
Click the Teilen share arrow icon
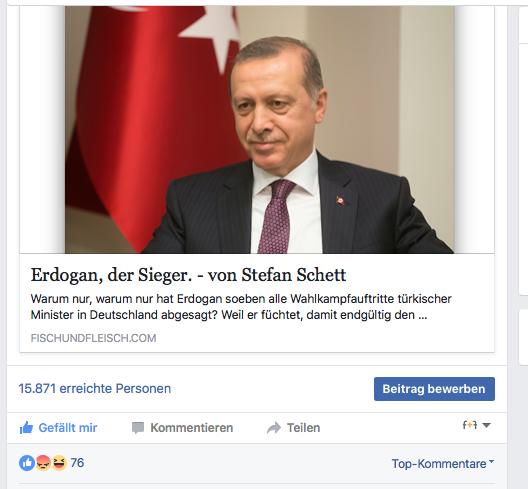tap(274, 428)
